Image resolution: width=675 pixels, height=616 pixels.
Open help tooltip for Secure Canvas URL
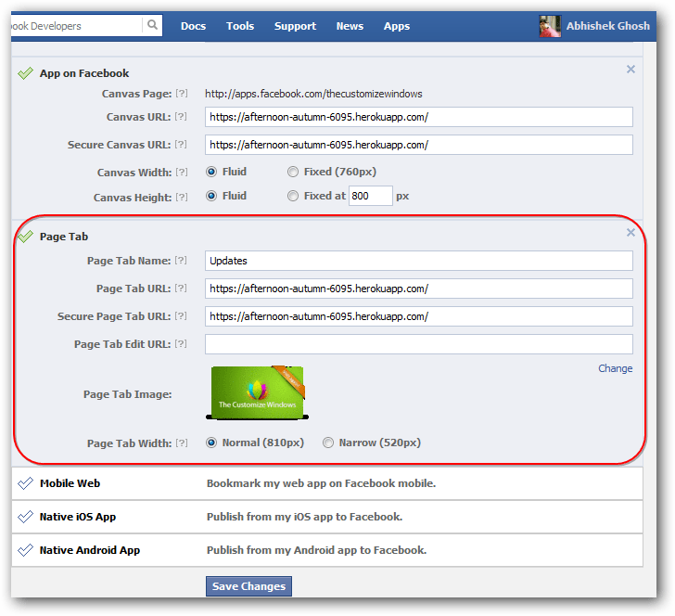[x=181, y=145]
